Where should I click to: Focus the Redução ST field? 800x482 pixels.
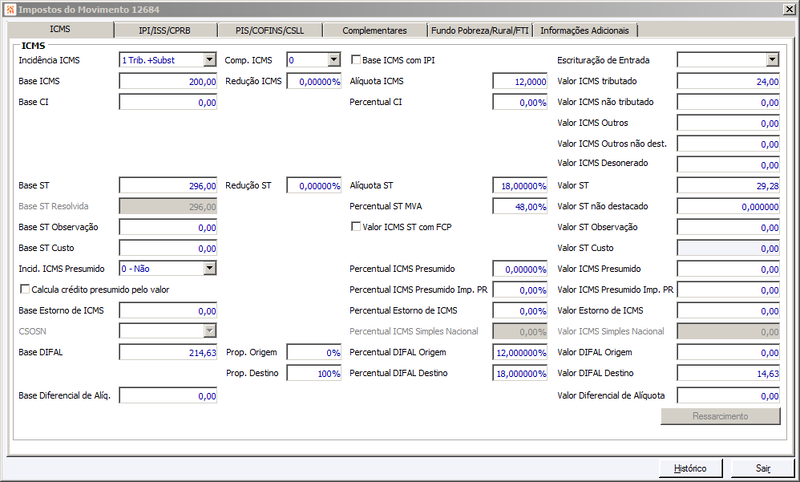[314, 185]
